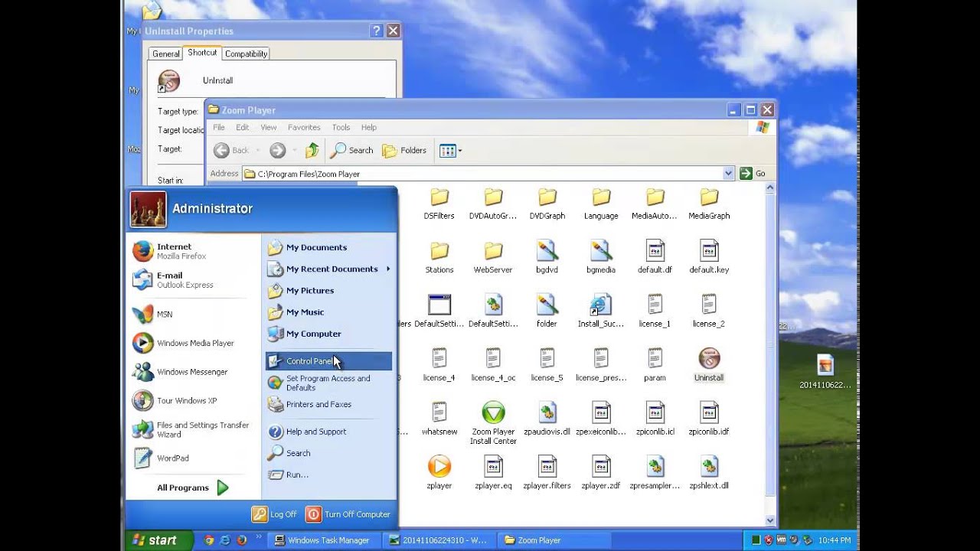The image size is (980, 551).
Task: Open the View menu
Action: point(268,127)
